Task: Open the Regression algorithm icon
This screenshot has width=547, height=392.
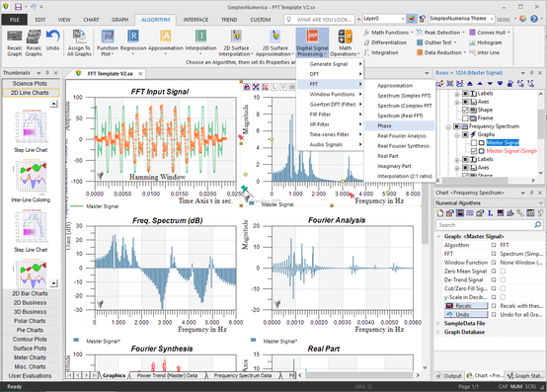Action: [x=133, y=41]
